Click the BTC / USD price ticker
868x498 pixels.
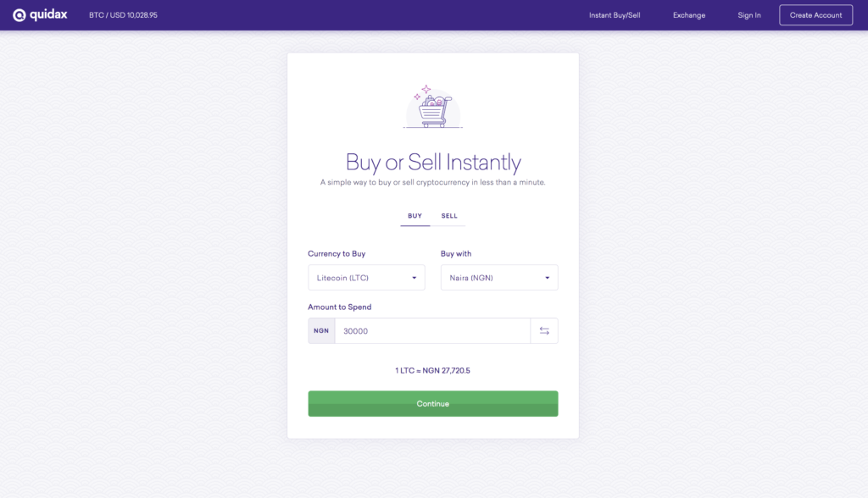(x=123, y=15)
